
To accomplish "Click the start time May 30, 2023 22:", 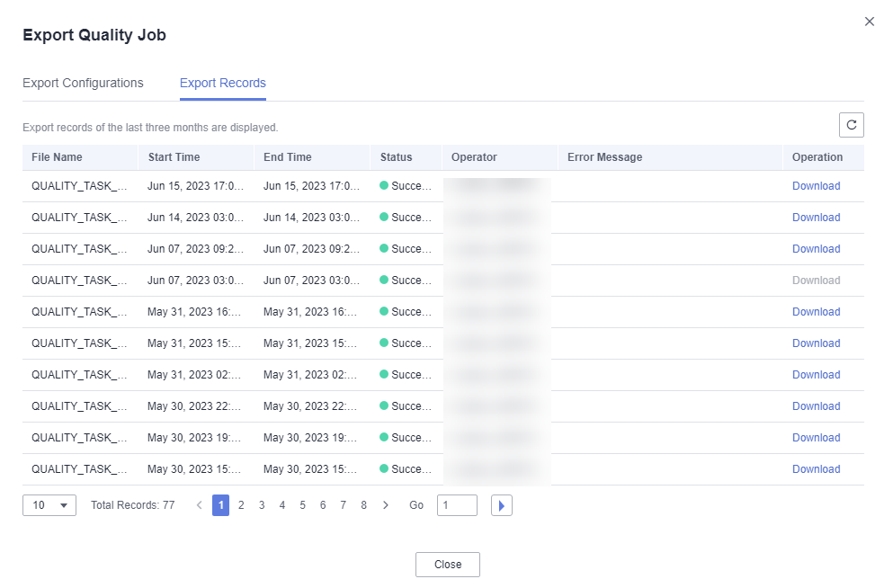I will click(194, 406).
